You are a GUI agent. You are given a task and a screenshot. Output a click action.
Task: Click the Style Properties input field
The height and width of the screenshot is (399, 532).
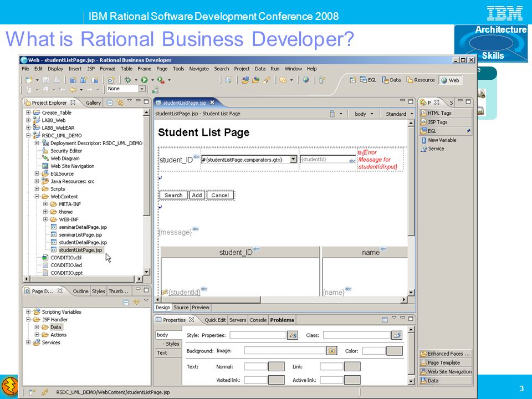[258, 335]
